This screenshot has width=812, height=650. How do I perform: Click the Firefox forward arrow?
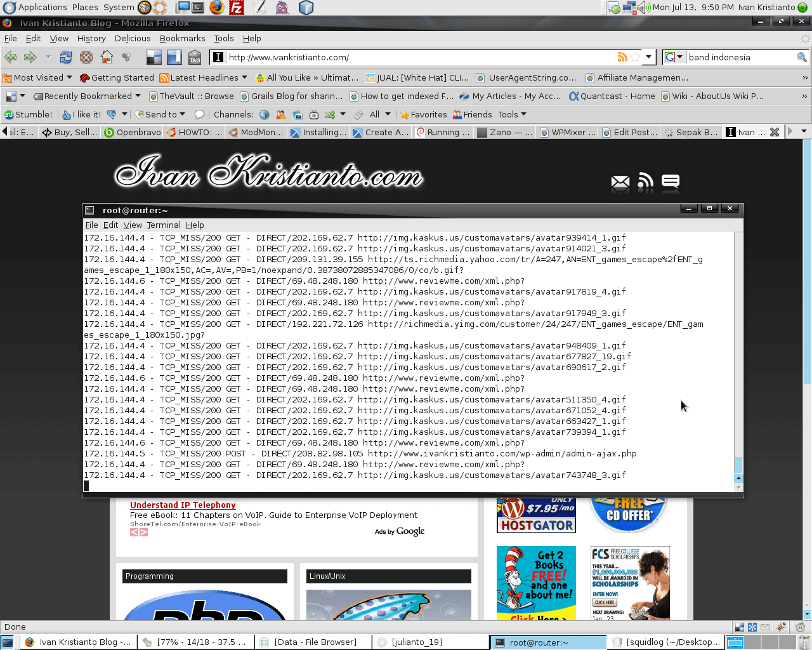coord(30,57)
